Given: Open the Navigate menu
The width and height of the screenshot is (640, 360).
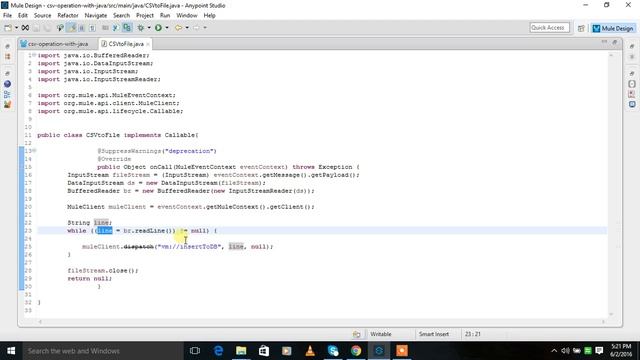Looking at the screenshot, I should pos(96,16).
